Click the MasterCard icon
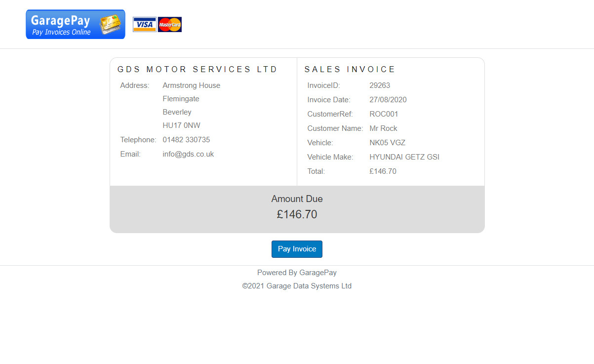Screen dimensions: 594x364 coord(170,25)
